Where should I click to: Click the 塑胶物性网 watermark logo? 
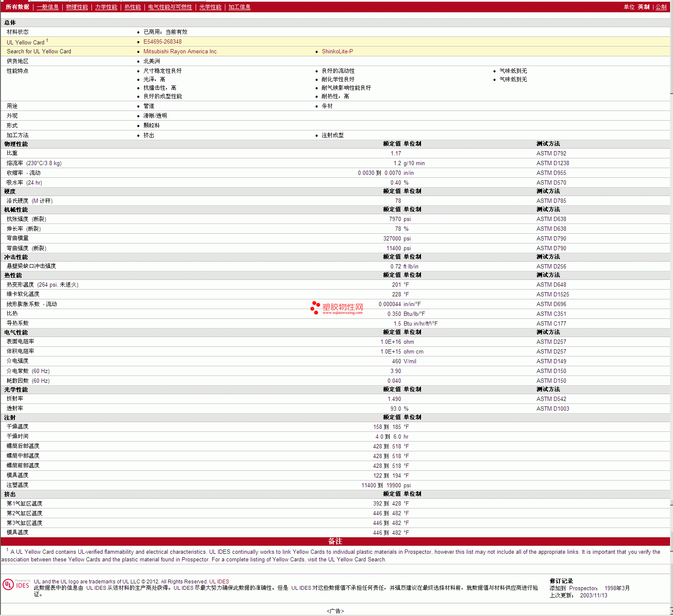click(x=337, y=308)
